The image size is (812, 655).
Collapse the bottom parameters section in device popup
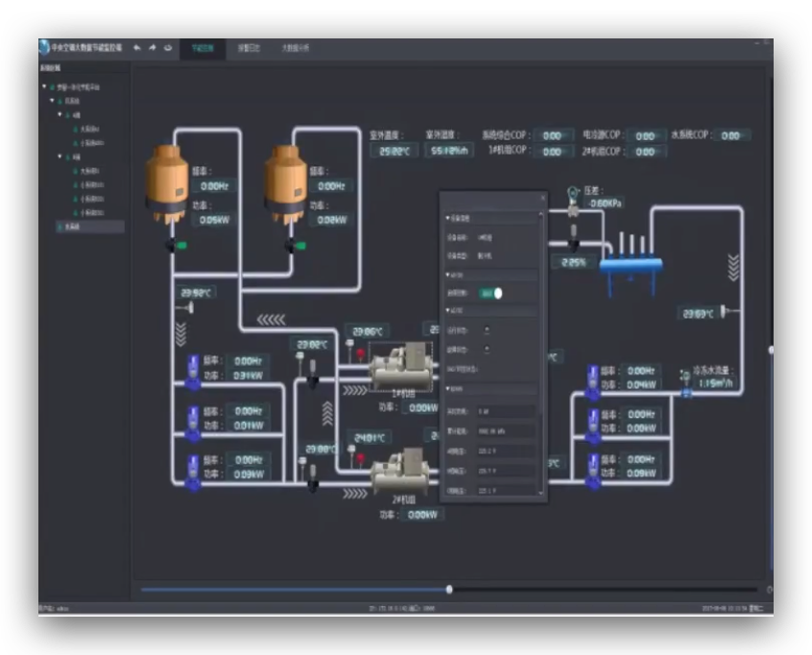(447, 389)
